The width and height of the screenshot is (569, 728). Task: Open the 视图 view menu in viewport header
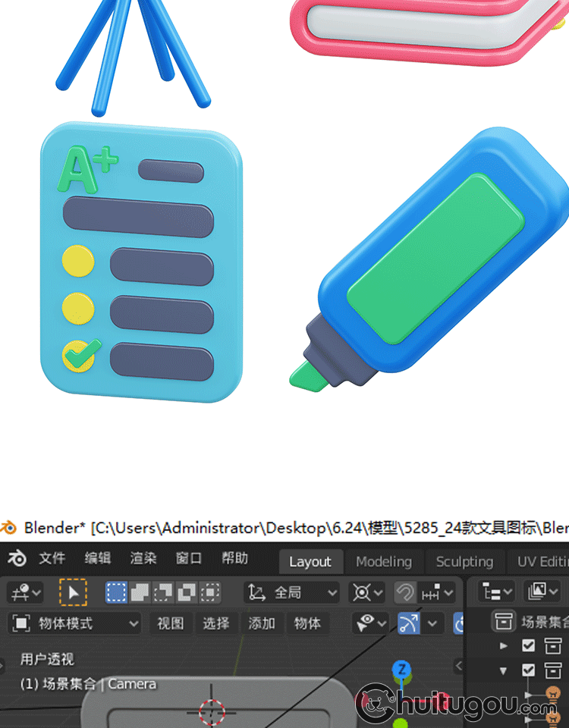click(171, 623)
